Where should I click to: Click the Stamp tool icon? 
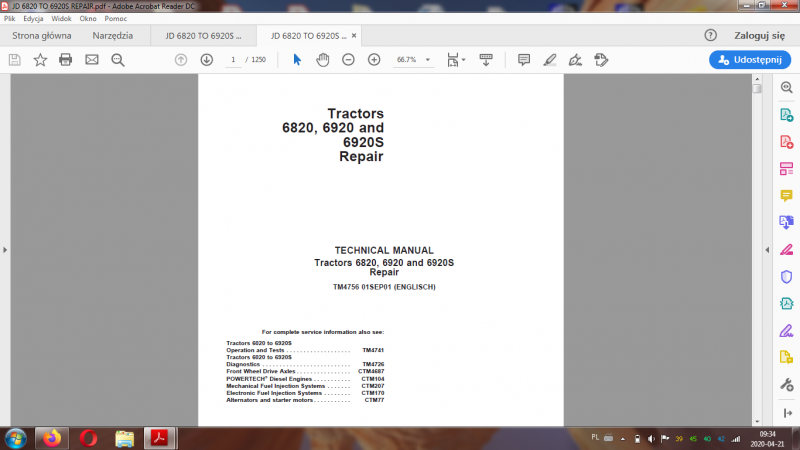(x=601, y=60)
